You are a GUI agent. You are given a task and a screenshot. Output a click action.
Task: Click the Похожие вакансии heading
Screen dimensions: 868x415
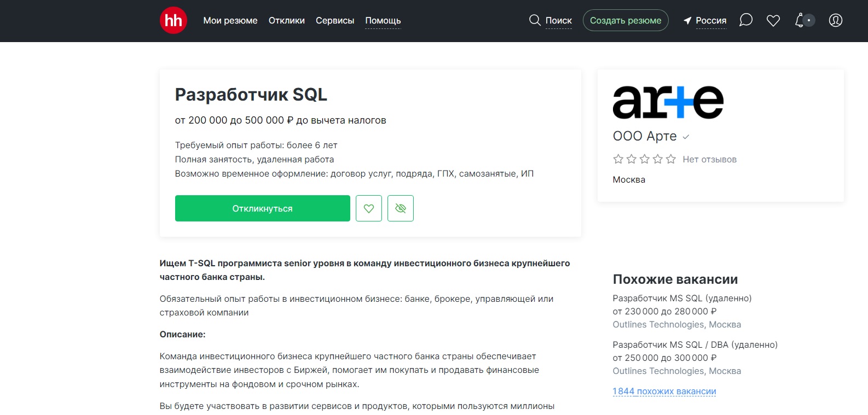pos(675,279)
